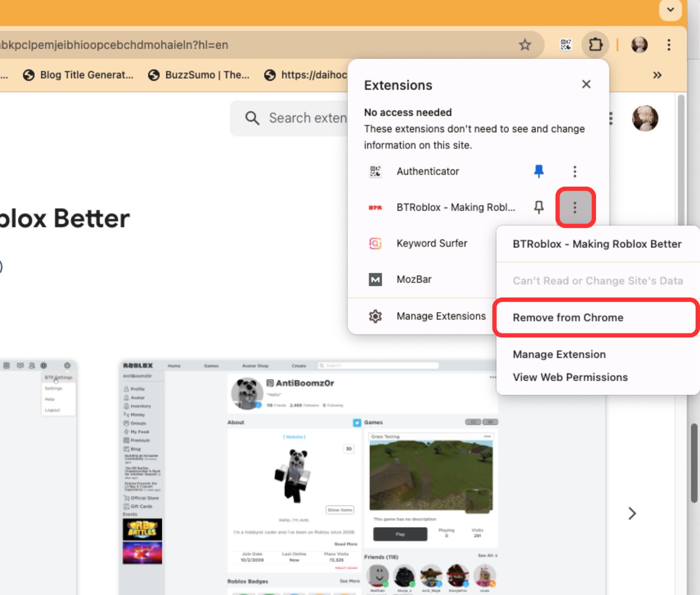This screenshot has height=595, width=700.
Task: Bookmark this page with the star icon
Action: coord(525,45)
